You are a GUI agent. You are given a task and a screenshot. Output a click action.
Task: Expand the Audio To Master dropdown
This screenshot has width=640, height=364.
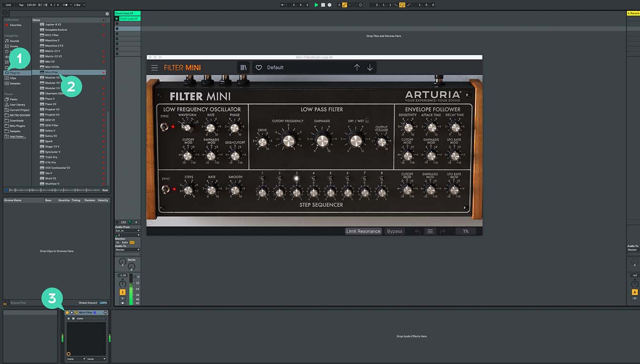point(127,250)
